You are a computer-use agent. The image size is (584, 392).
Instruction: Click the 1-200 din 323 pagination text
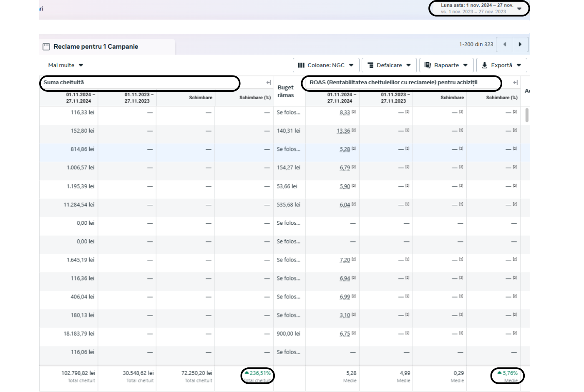476,44
